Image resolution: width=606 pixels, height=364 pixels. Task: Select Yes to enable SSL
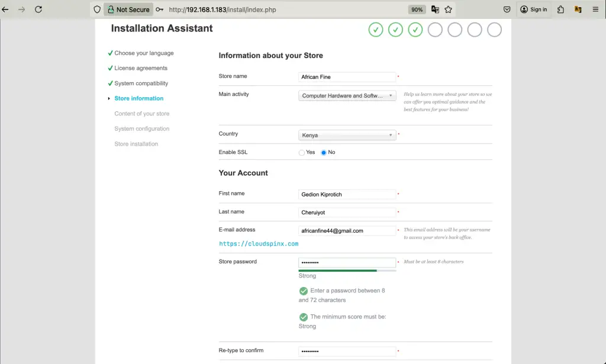(301, 152)
